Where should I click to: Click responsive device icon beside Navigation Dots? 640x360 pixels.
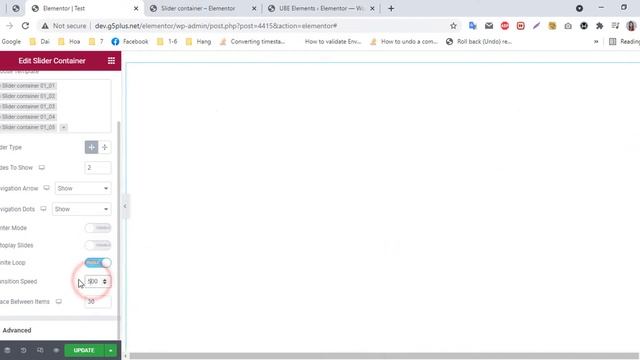click(43, 209)
